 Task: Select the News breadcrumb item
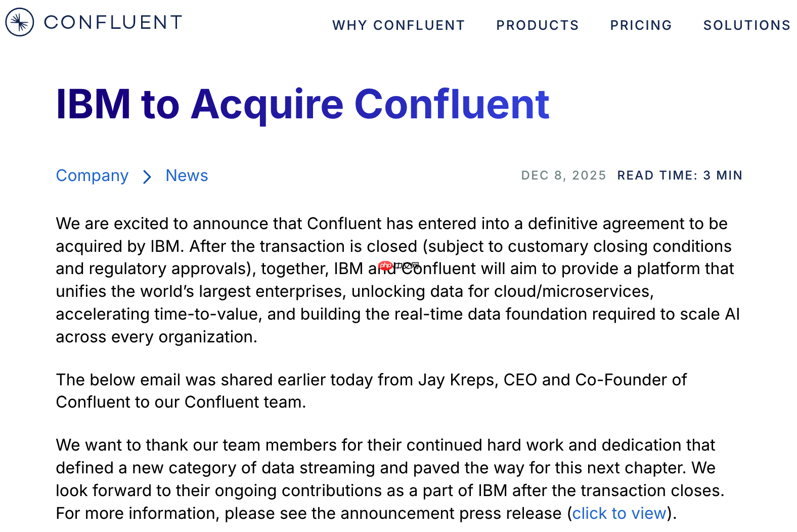click(186, 175)
